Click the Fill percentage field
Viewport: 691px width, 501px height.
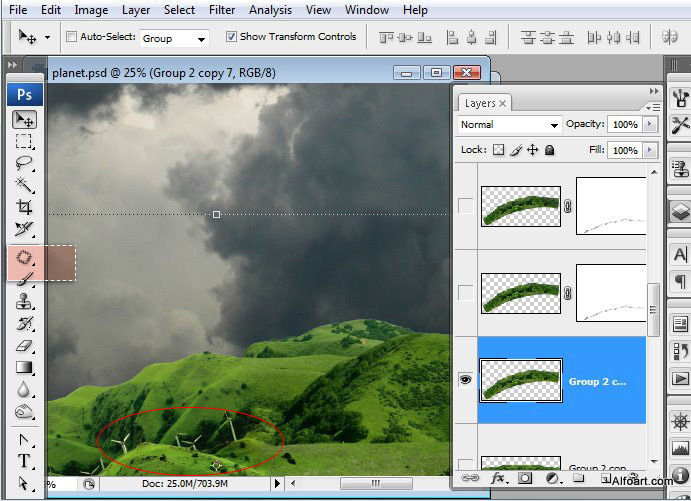click(x=624, y=150)
